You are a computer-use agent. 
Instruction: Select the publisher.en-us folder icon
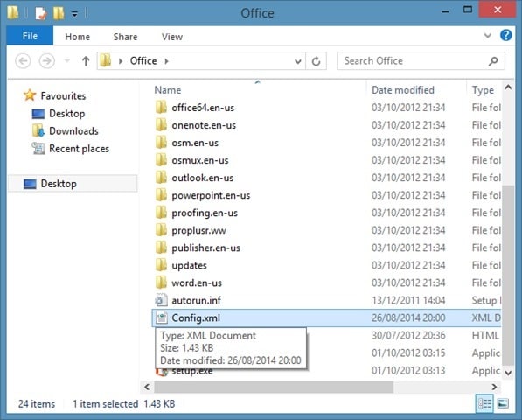(x=162, y=248)
